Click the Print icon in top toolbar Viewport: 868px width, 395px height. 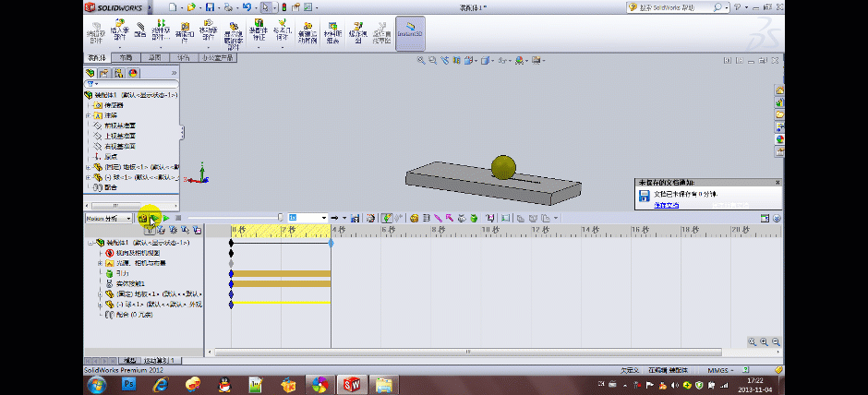tap(228, 7)
